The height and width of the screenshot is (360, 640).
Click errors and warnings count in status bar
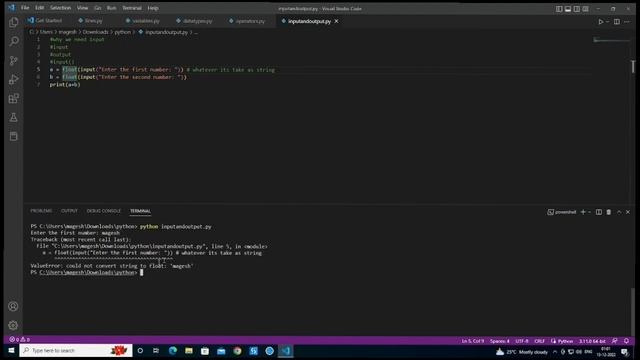20,340
